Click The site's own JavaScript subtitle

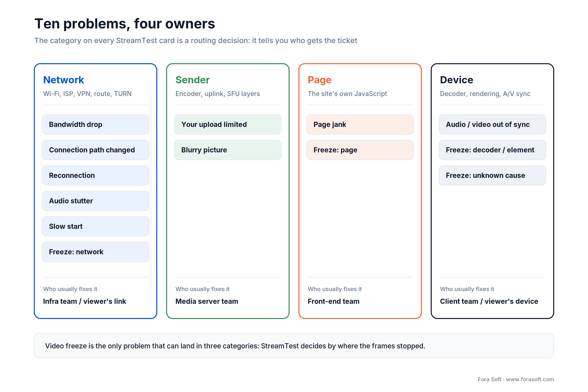click(347, 94)
